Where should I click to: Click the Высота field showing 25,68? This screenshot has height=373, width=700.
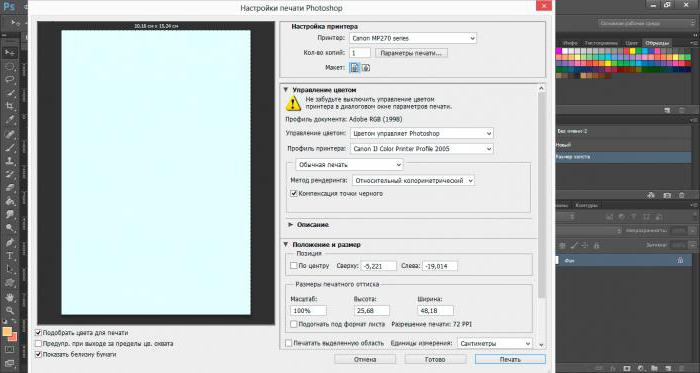[x=371, y=311]
